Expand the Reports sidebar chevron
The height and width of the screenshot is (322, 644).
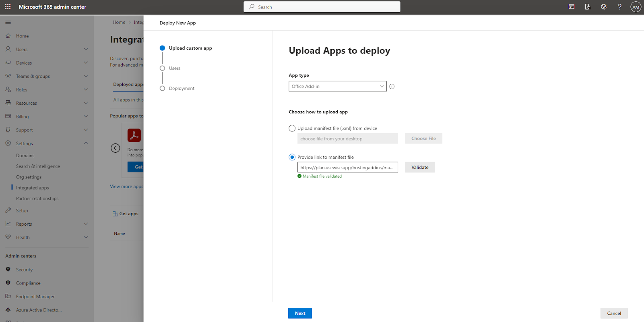86,224
